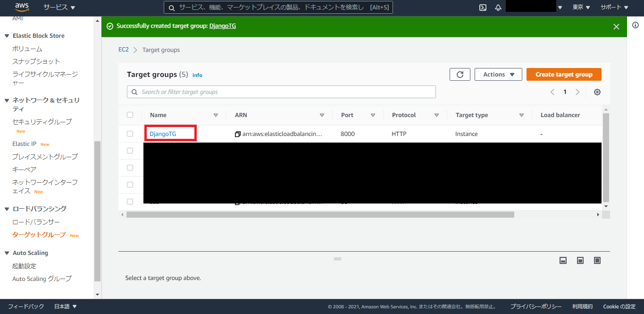Collapse the Elastic Block Store section

click(7, 36)
